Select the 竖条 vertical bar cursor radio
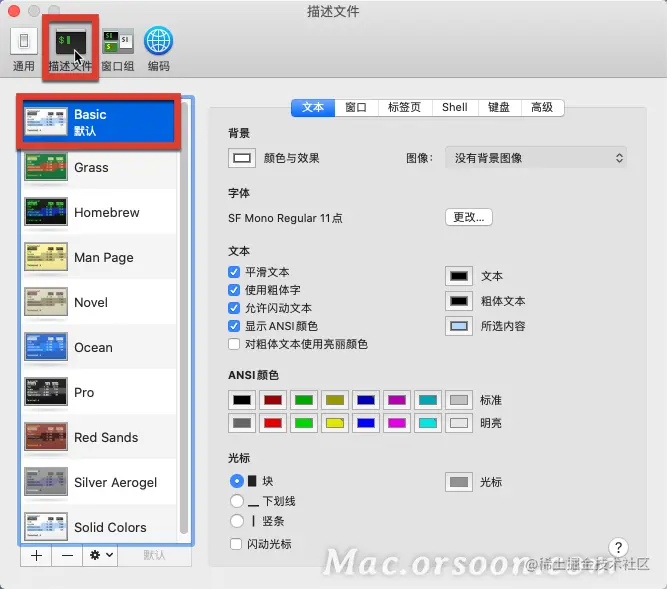 pos(237,521)
